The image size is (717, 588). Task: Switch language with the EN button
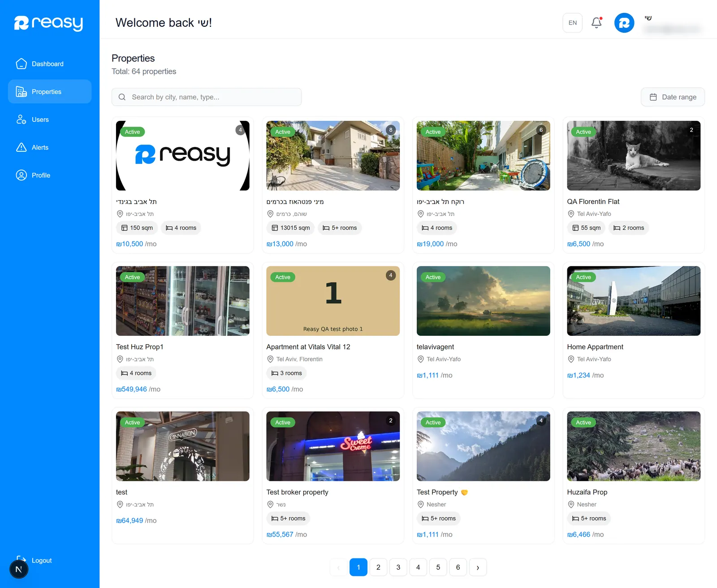pyautogui.click(x=573, y=23)
